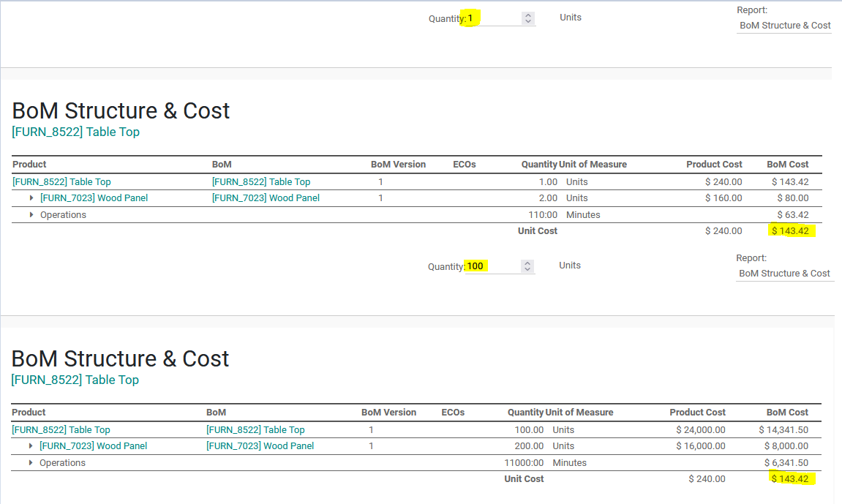Click 'Operations' label in 11000:00 Minutes row
Screen dimensions: 842x504
point(62,463)
